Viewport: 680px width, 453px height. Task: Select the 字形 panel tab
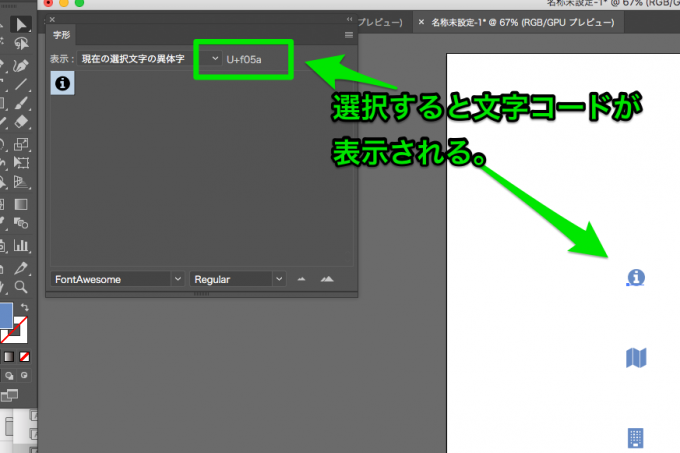tap(62, 35)
